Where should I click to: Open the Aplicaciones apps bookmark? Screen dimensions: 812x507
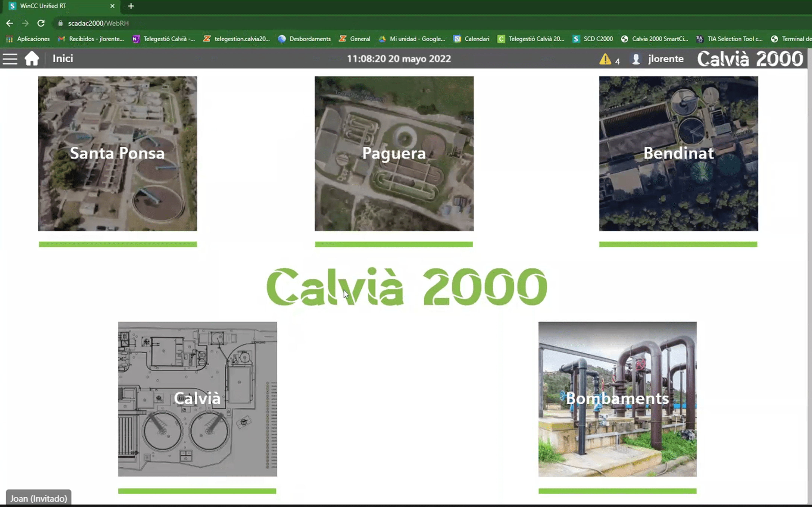coord(28,39)
